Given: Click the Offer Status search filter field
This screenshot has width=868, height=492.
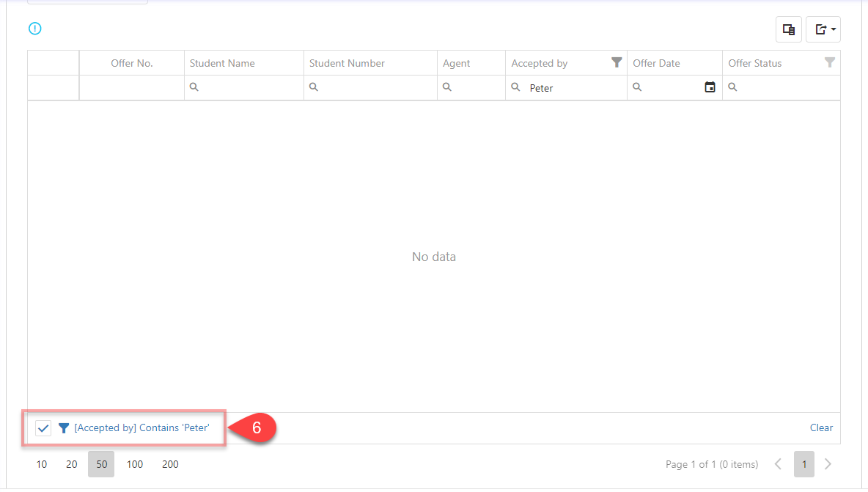Looking at the screenshot, I should (784, 88).
